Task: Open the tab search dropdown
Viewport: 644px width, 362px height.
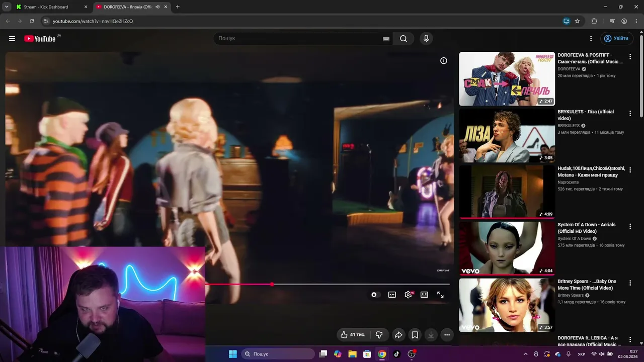Action: coord(7,7)
